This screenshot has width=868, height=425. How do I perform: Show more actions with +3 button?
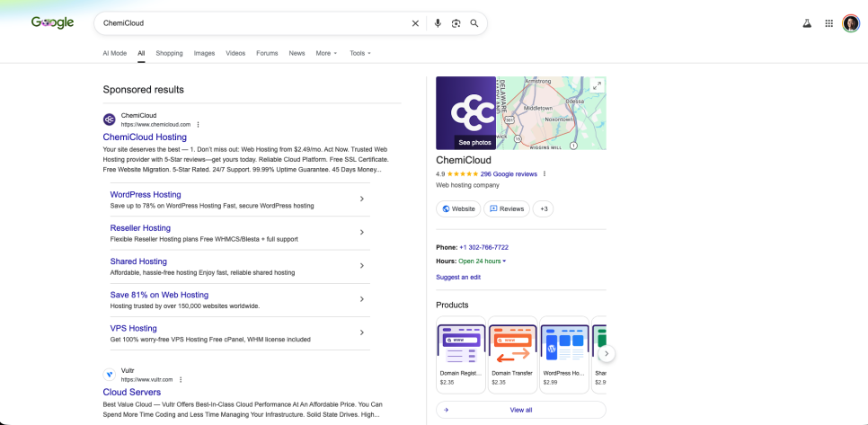coord(543,208)
